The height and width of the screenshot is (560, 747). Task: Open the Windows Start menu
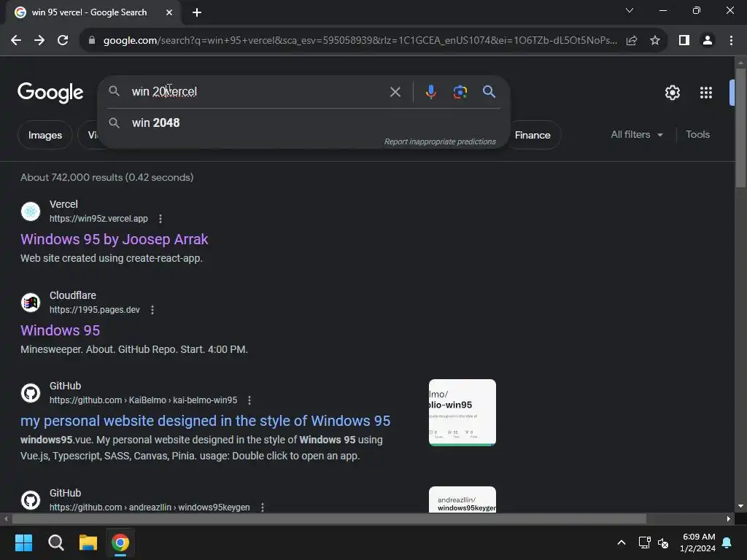click(23, 542)
